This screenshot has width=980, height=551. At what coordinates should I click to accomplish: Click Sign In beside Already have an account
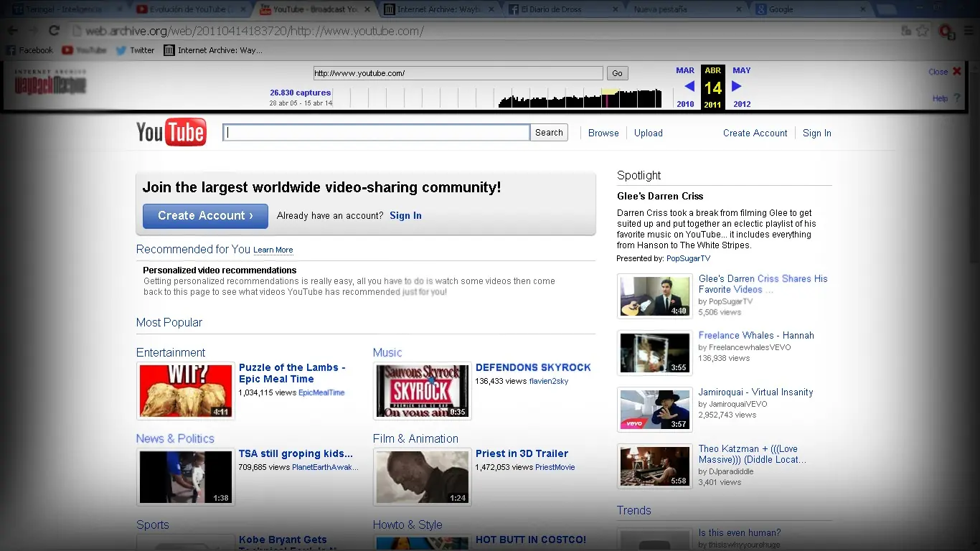coord(405,216)
